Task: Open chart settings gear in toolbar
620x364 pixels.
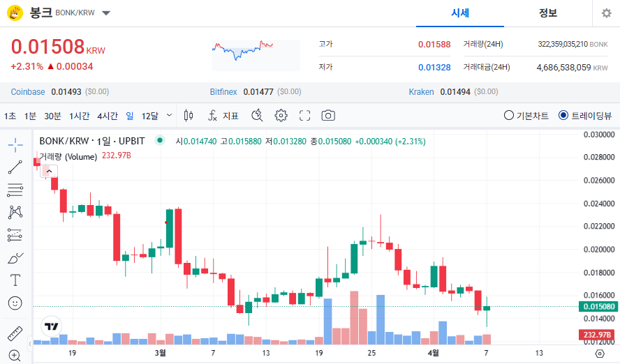Action: click(281, 116)
